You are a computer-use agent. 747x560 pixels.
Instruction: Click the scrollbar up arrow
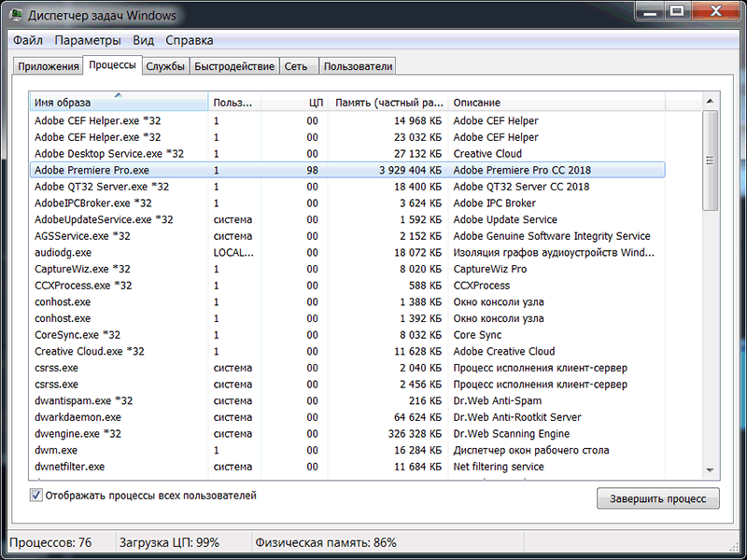pos(710,101)
